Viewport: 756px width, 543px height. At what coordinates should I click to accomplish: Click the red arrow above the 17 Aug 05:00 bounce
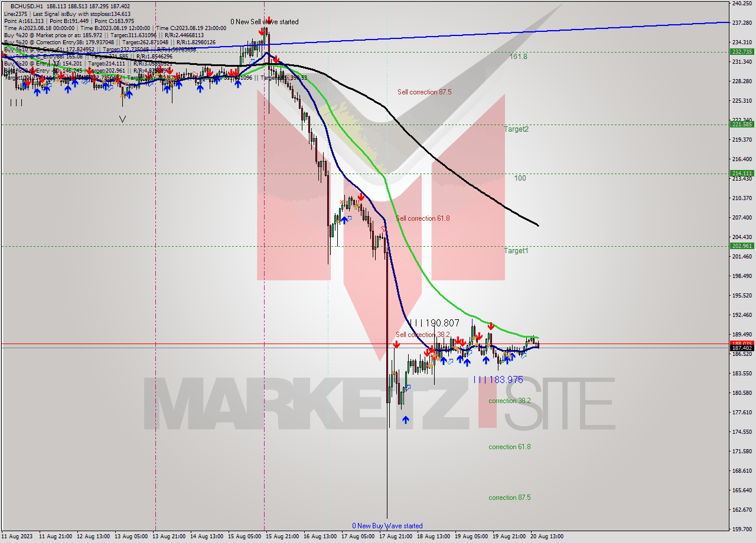[360, 197]
